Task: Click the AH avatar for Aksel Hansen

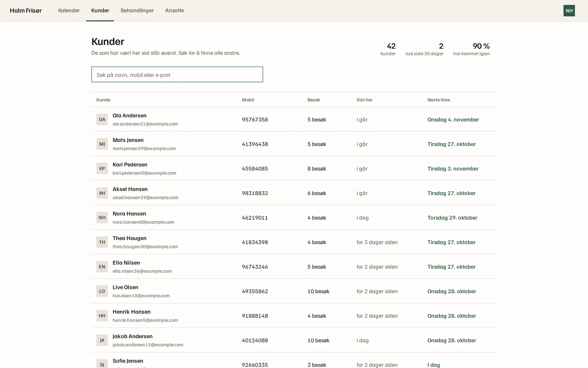Action: (102, 193)
